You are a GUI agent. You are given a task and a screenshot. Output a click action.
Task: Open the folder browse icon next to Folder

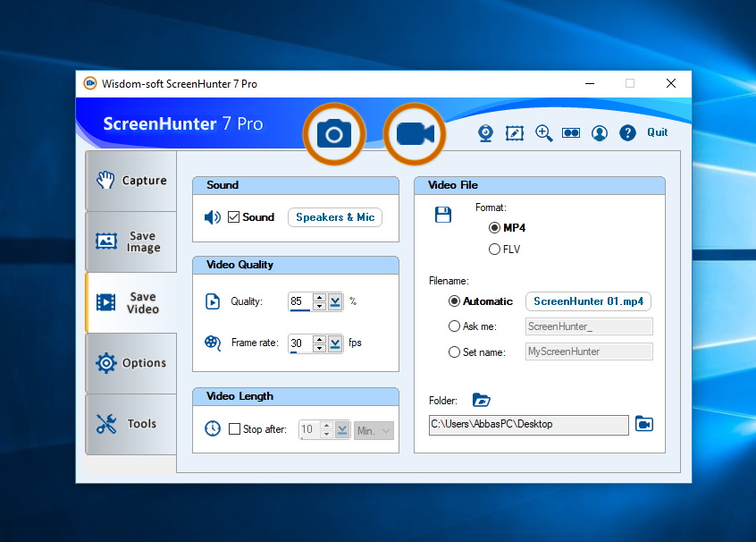coord(481,400)
